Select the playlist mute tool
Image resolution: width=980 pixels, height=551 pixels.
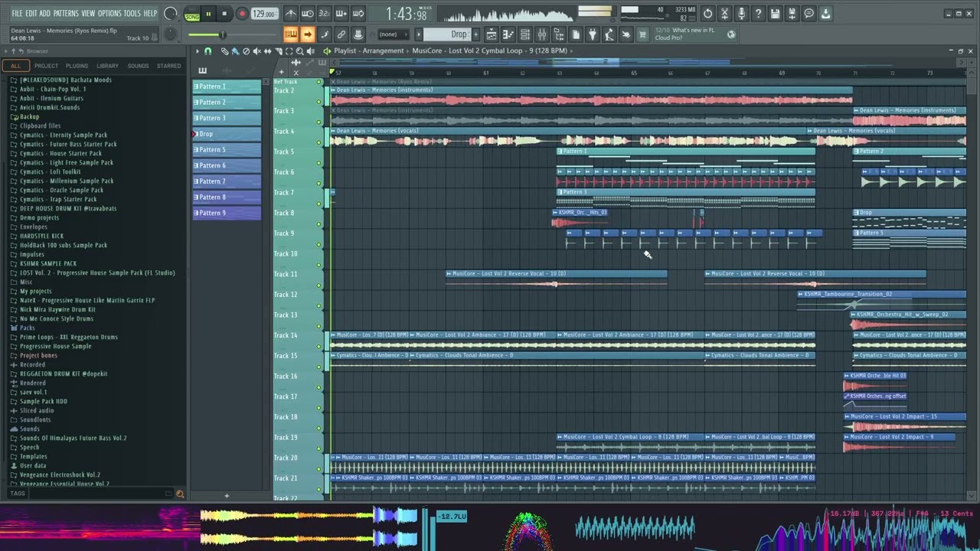pyautogui.click(x=256, y=51)
